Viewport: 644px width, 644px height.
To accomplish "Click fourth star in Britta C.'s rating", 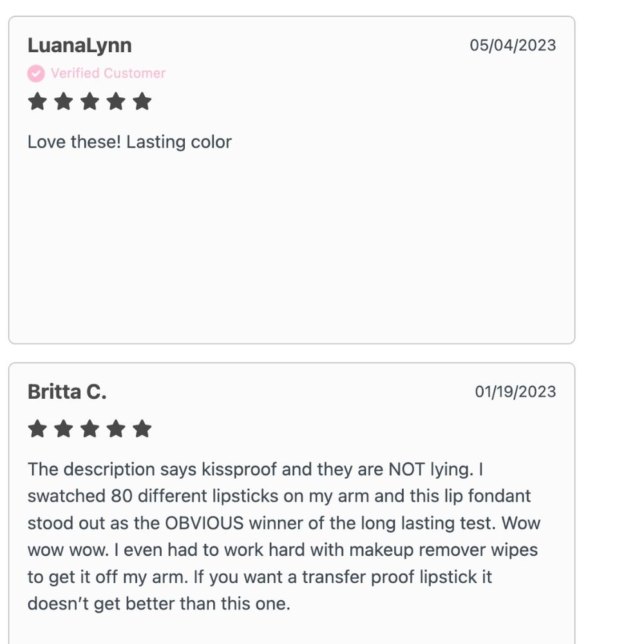I will click(x=116, y=429).
